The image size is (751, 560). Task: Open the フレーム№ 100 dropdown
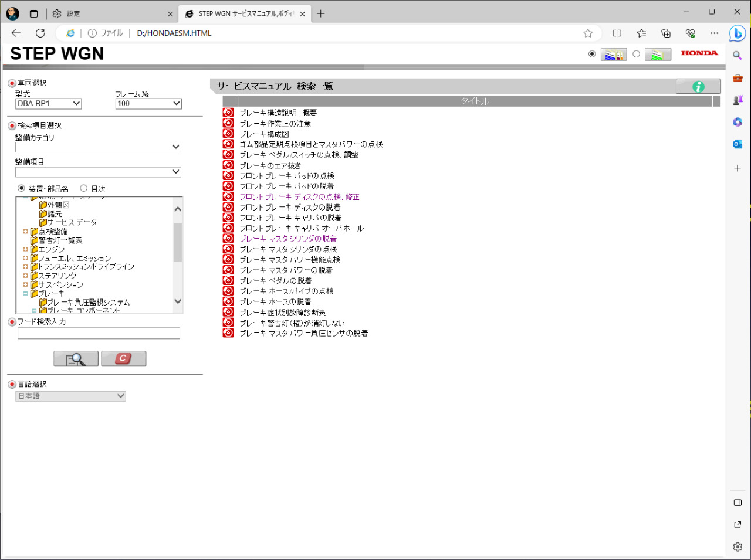[x=148, y=104]
